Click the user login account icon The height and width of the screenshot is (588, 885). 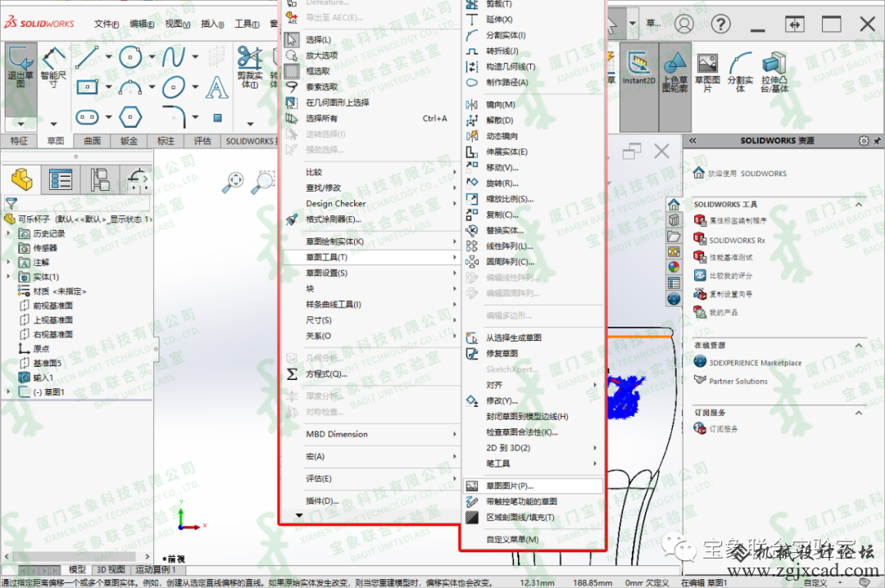[684, 25]
